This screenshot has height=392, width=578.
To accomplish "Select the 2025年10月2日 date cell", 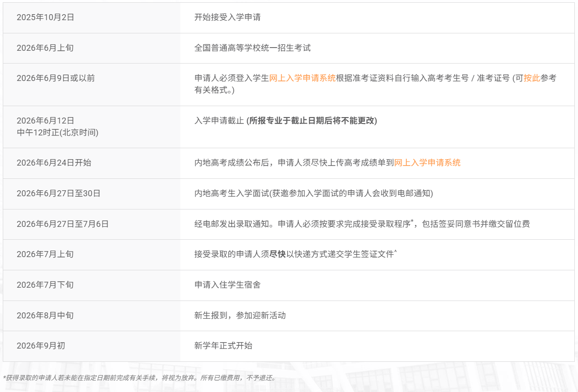I will click(45, 17).
